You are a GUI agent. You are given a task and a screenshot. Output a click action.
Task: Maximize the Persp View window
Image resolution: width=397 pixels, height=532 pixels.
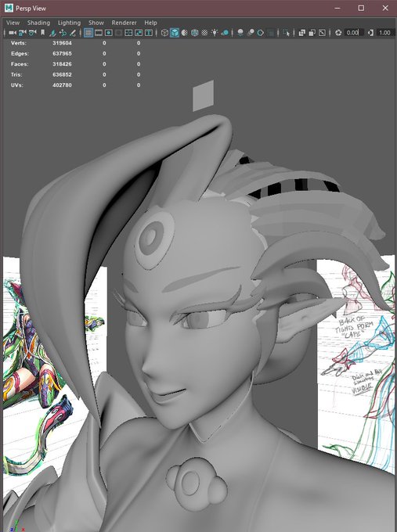[361, 8]
